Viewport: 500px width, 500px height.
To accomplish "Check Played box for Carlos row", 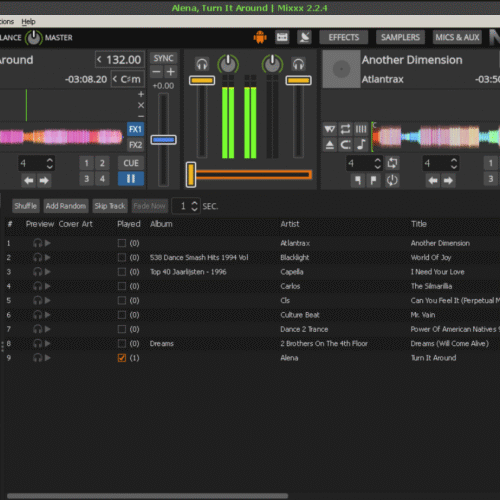I will (122, 286).
